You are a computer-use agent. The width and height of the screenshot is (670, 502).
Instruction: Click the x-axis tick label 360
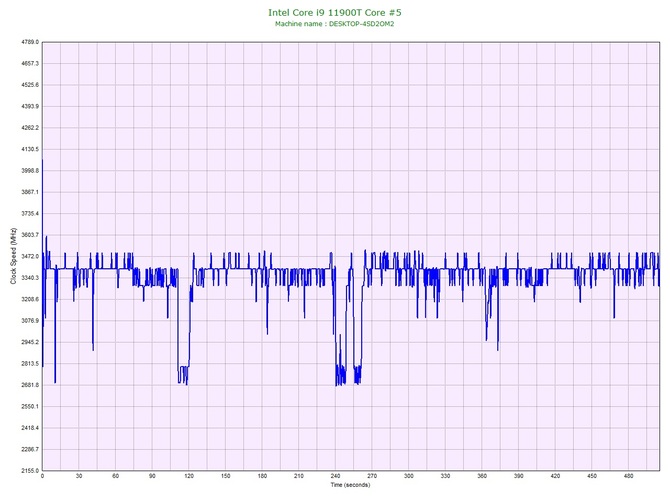pyautogui.click(x=482, y=476)
